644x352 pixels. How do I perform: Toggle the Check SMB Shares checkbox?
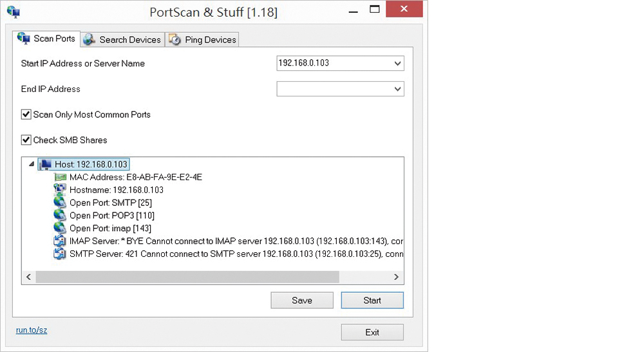(26, 140)
